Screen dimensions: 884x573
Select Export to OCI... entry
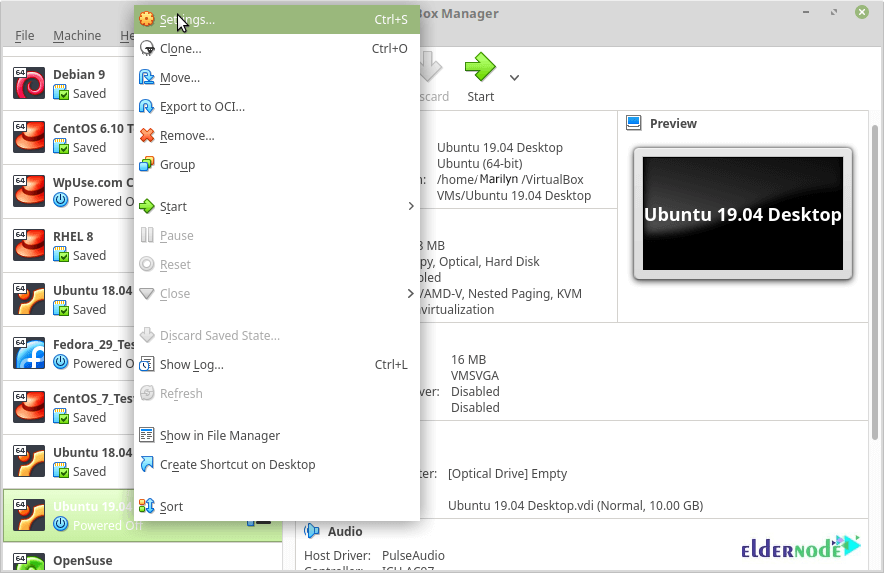click(277, 107)
